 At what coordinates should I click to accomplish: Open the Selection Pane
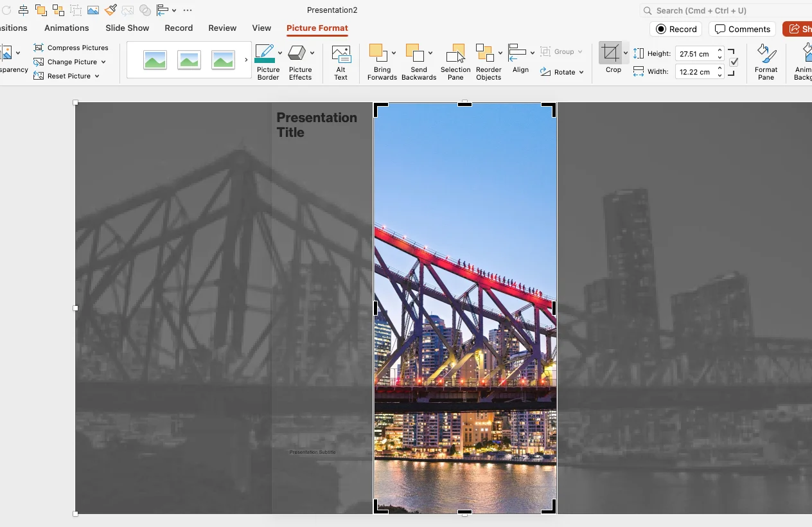(455, 62)
